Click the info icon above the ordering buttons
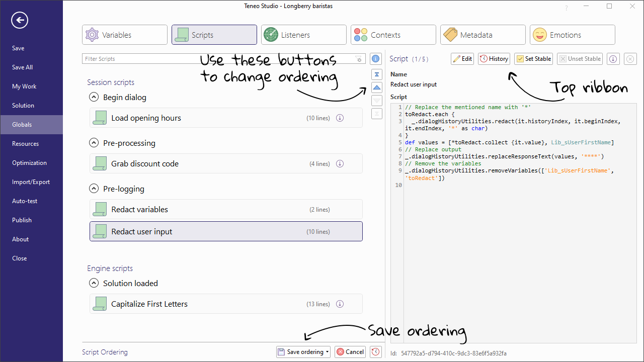 pos(375,58)
